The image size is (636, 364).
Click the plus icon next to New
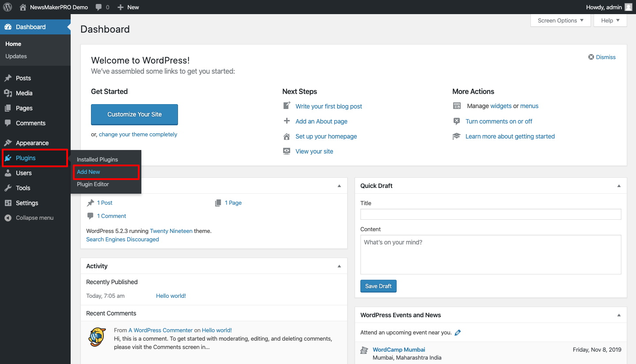pos(121,7)
